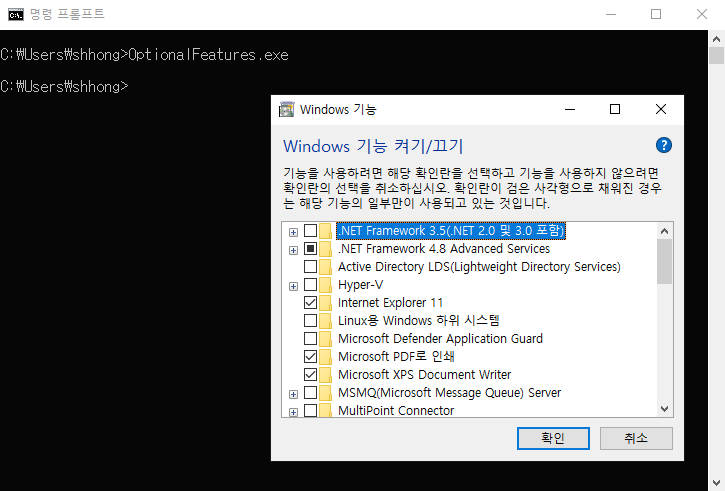Click folder icon beside Microsoft PDF로 인쇄
Screen dimensions: 725x491
click(x=326, y=356)
